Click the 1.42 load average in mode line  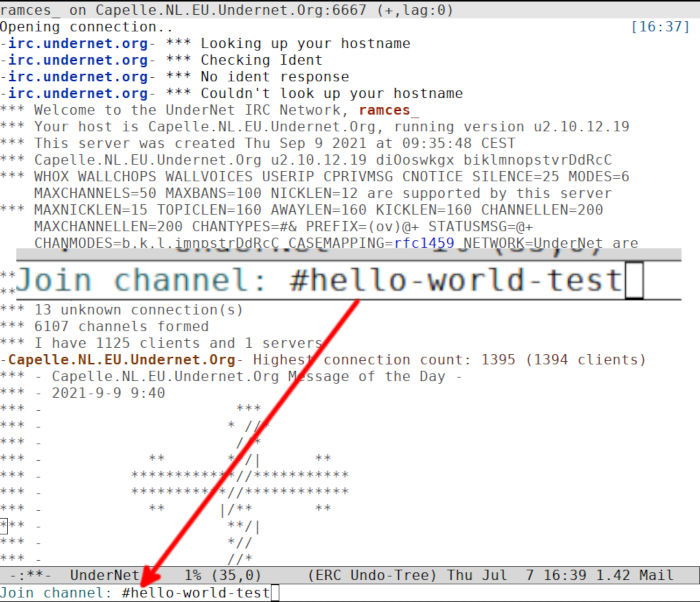[612, 575]
